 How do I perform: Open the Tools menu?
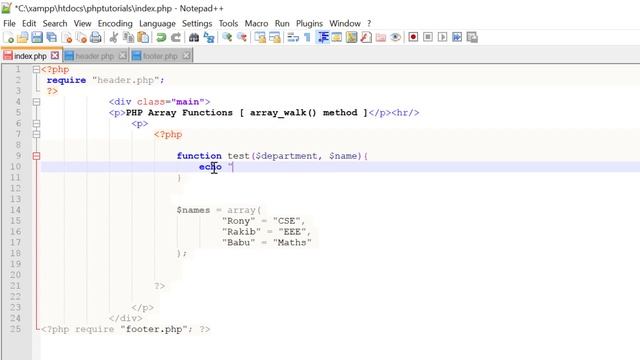pos(228,24)
